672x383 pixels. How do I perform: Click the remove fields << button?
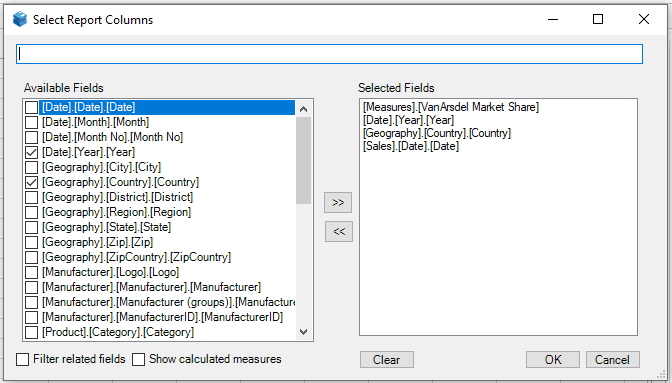(339, 232)
